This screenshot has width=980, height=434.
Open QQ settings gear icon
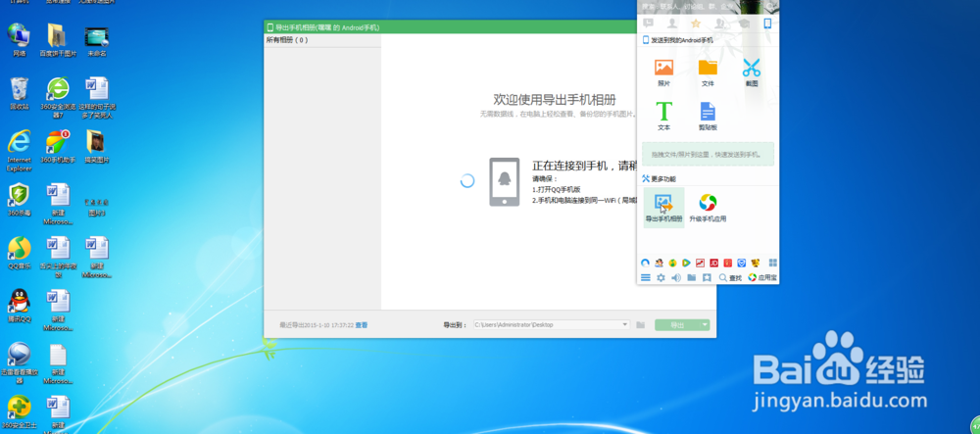[661, 277]
